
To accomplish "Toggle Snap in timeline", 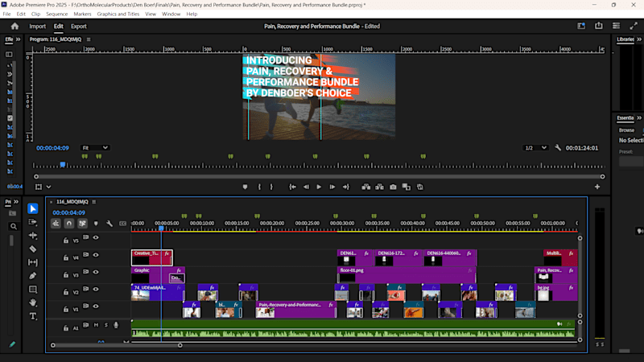I will (69, 224).
